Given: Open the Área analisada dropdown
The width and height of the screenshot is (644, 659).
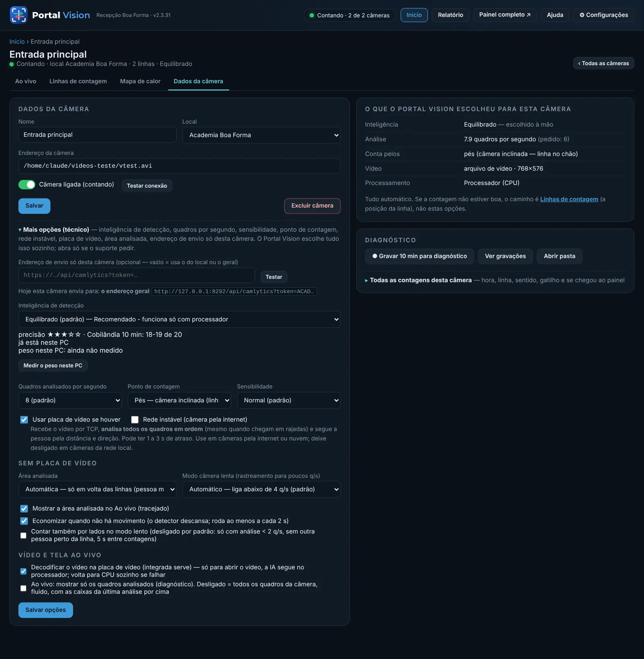Looking at the screenshot, I should [97, 489].
